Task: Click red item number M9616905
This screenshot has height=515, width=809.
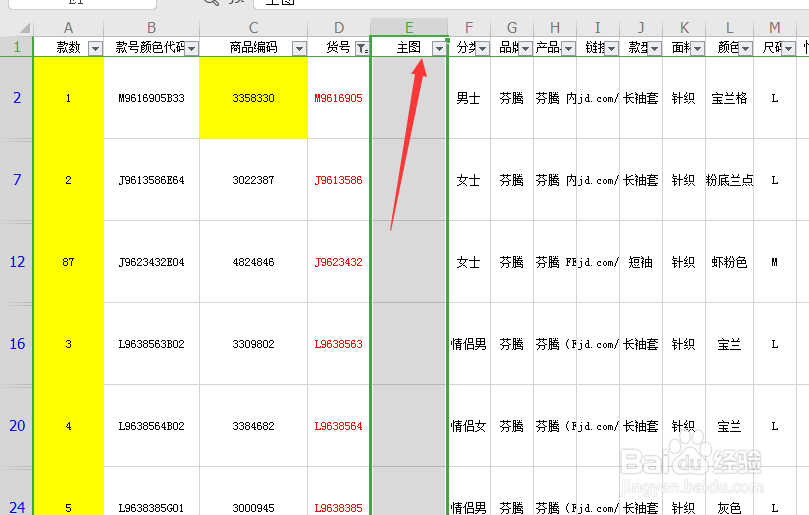Action: pos(338,98)
